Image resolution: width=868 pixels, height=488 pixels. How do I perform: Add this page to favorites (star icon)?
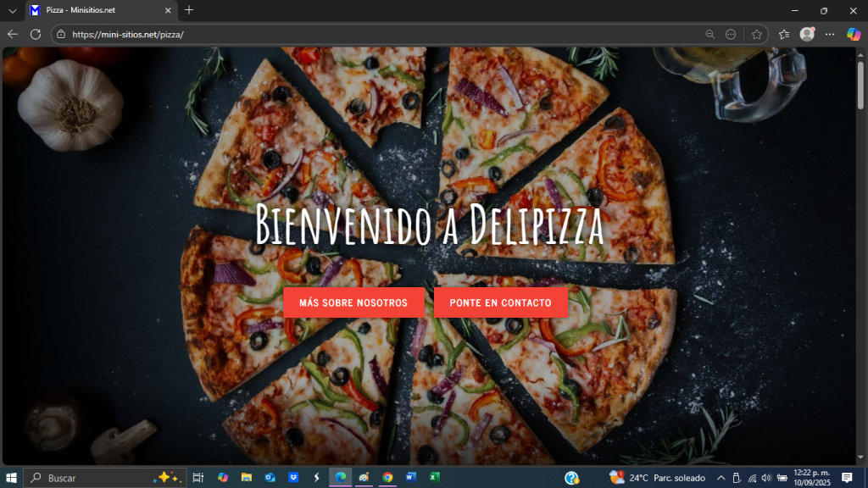[757, 34]
